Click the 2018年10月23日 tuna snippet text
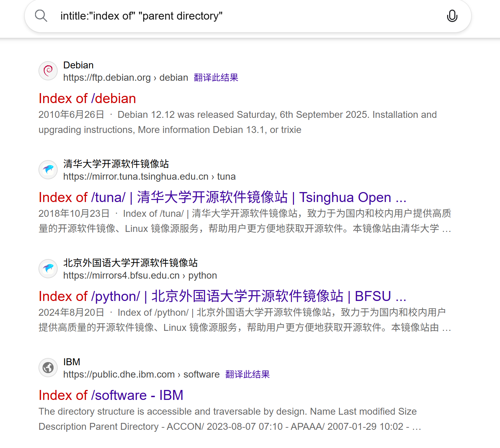The image size is (500, 448). (245, 221)
